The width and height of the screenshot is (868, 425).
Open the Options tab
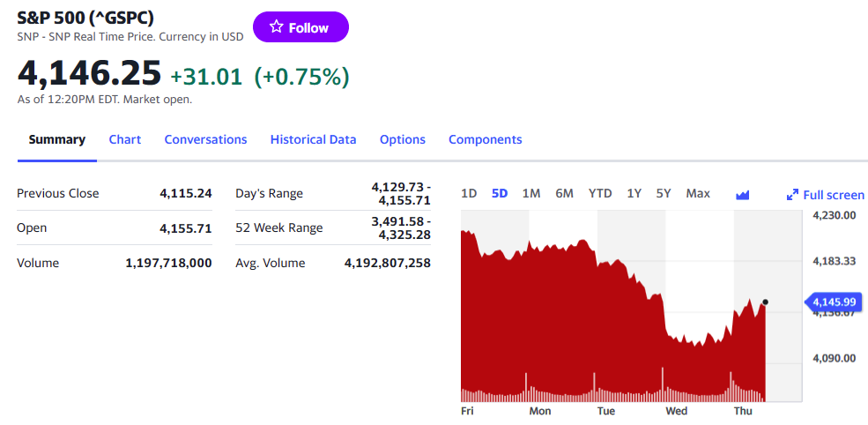click(403, 139)
